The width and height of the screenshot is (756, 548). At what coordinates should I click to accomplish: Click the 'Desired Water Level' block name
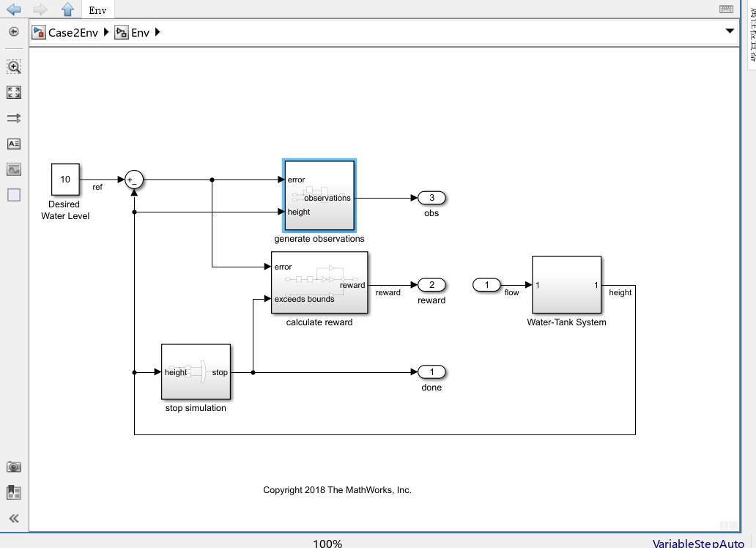(65, 210)
